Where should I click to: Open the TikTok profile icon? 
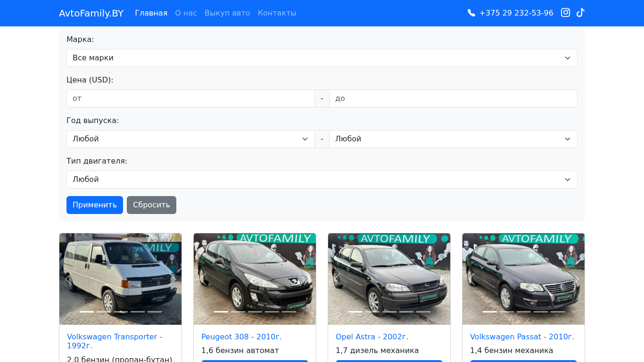580,13
